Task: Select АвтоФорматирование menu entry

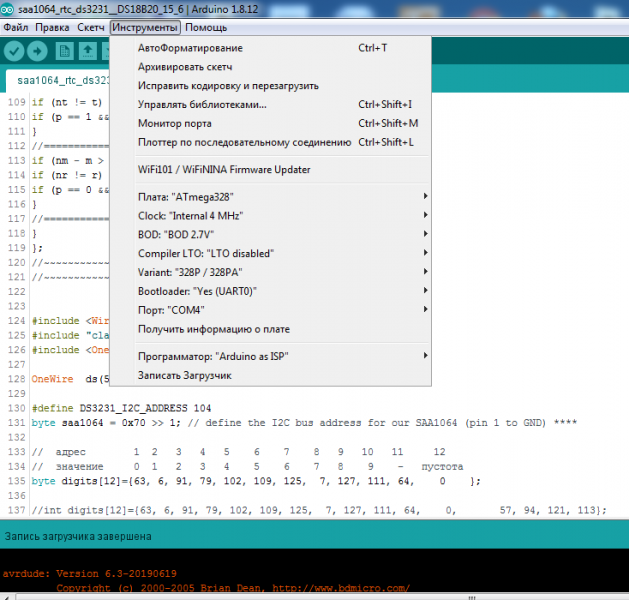Action: (x=270, y=48)
